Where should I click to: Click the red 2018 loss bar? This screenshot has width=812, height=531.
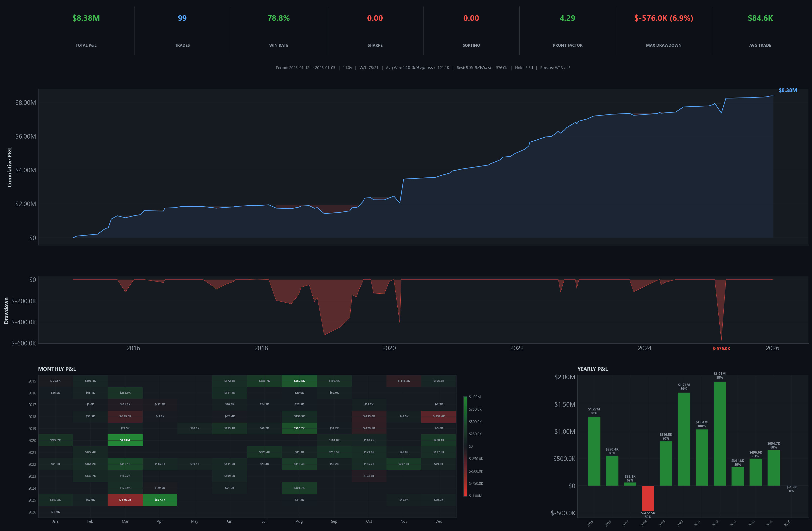[648, 498]
